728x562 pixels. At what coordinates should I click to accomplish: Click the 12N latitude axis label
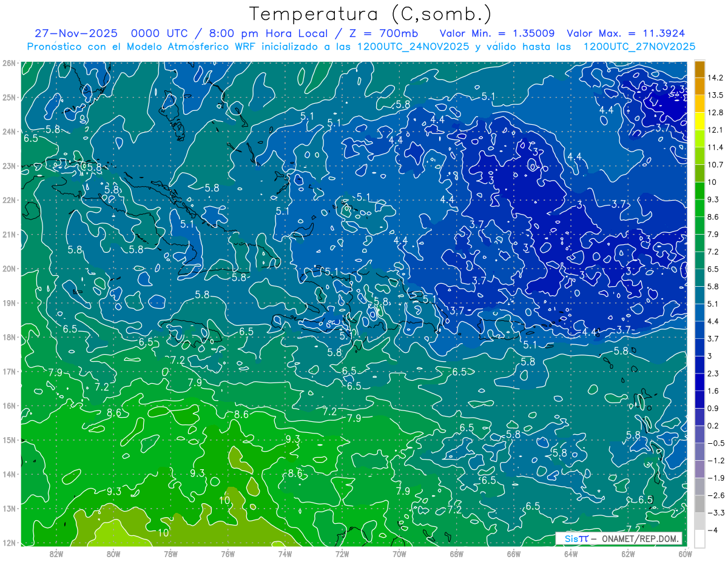9,543
